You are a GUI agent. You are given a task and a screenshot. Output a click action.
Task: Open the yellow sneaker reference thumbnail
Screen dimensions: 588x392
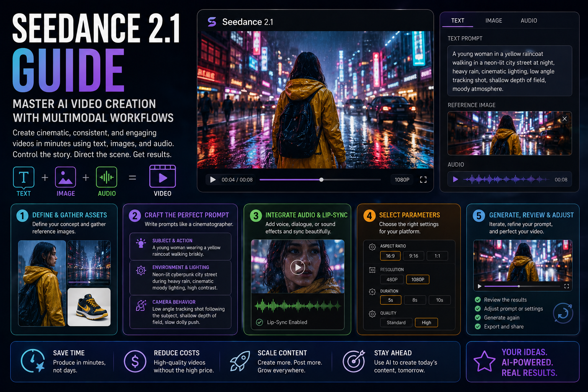89,307
